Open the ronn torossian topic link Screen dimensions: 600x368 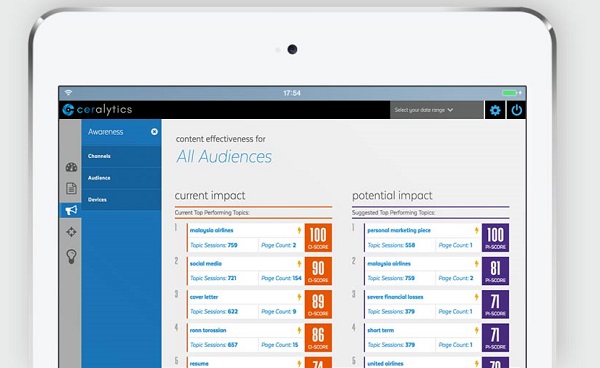click(x=208, y=330)
